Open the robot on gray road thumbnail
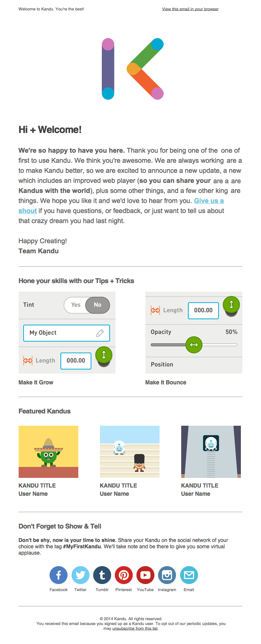261x644 pixels. 211,452
